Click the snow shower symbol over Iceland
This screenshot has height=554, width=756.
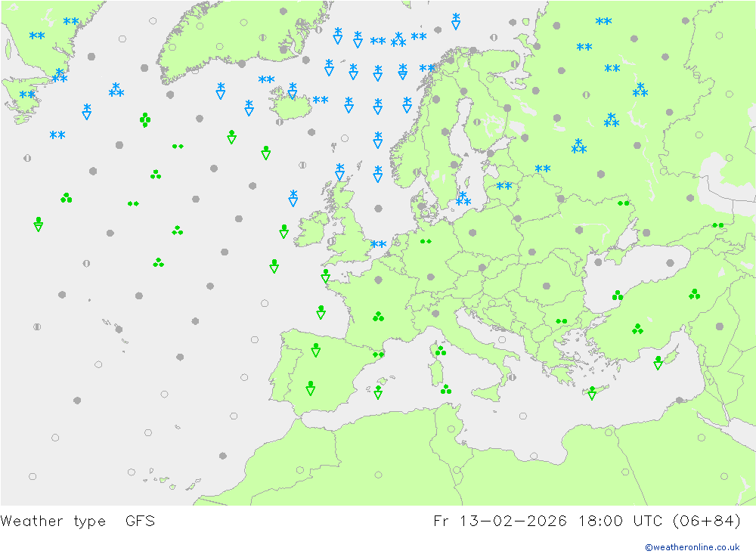pyautogui.click(x=292, y=91)
